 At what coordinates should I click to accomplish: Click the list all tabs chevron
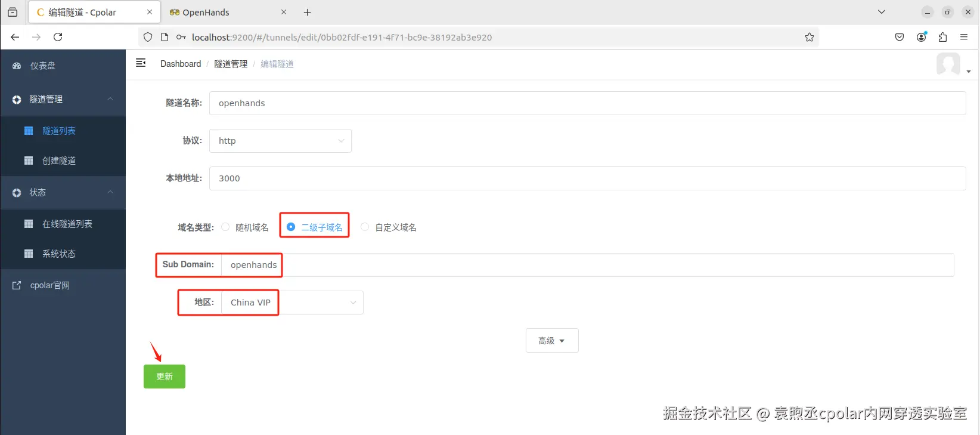pos(882,12)
